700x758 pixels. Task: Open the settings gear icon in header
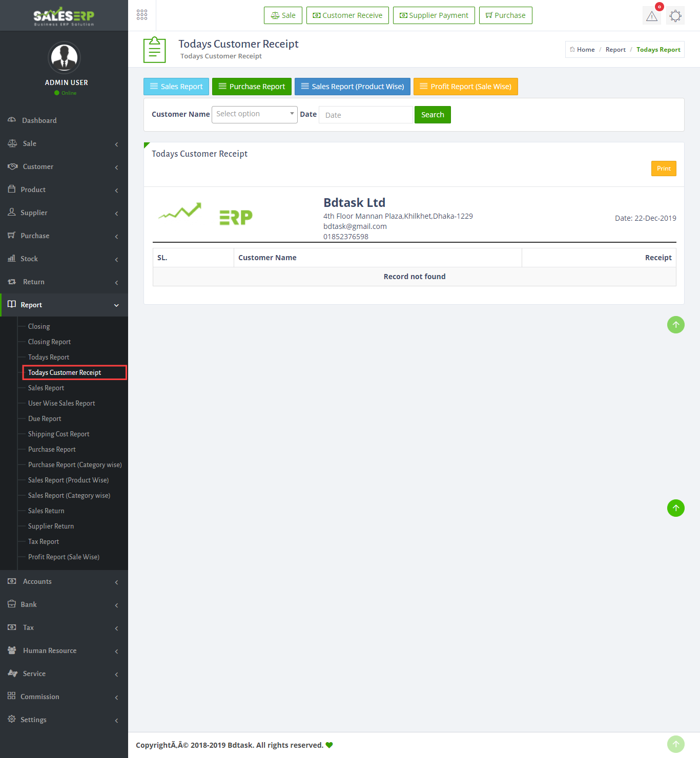point(675,16)
